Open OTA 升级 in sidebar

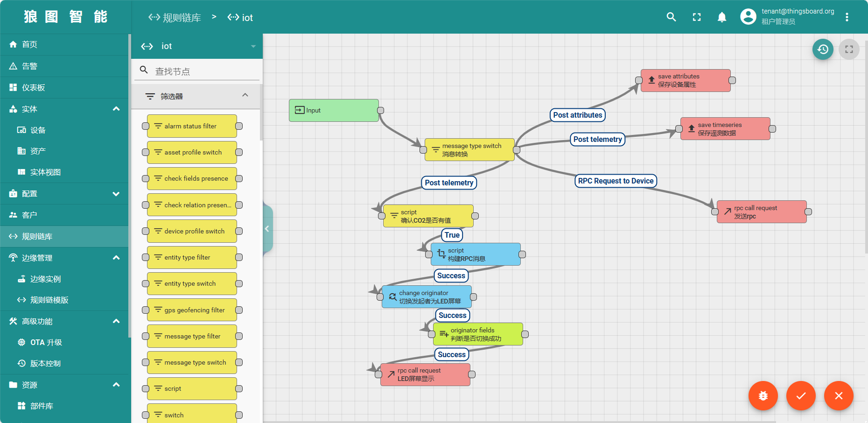[64, 342]
